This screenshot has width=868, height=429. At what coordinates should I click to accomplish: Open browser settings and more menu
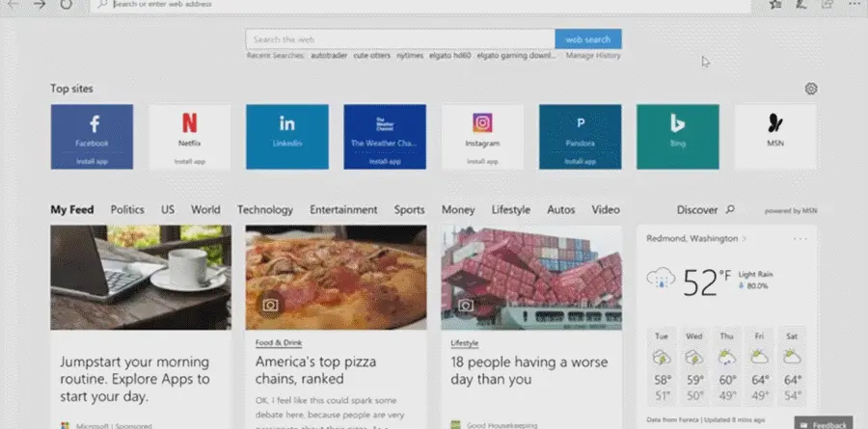tap(854, 4)
